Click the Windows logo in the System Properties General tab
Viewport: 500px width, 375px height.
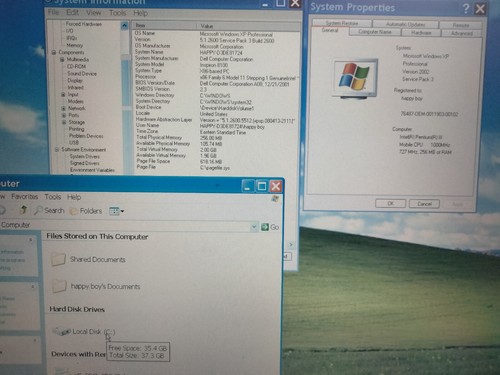(355, 78)
